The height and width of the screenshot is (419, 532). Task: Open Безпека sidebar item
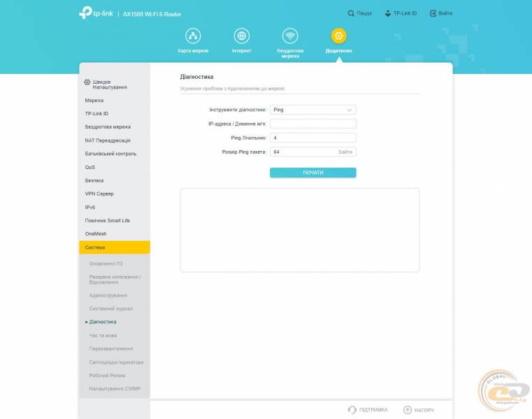(x=94, y=180)
